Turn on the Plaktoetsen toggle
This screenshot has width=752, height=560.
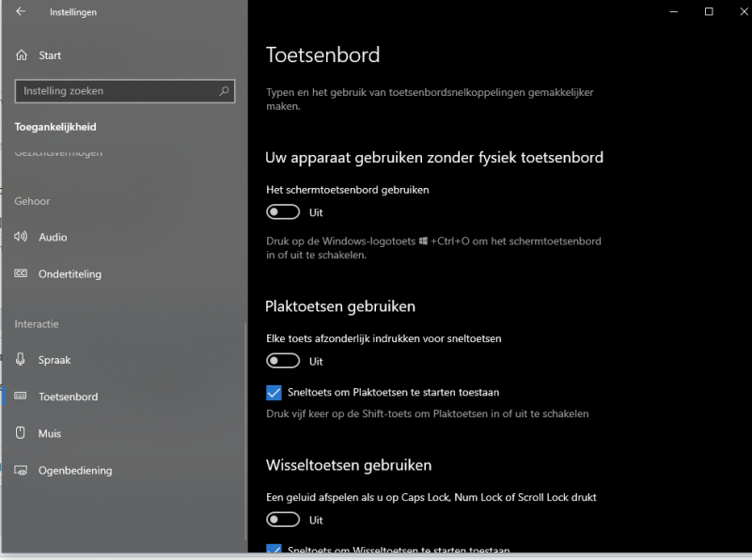tap(283, 361)
